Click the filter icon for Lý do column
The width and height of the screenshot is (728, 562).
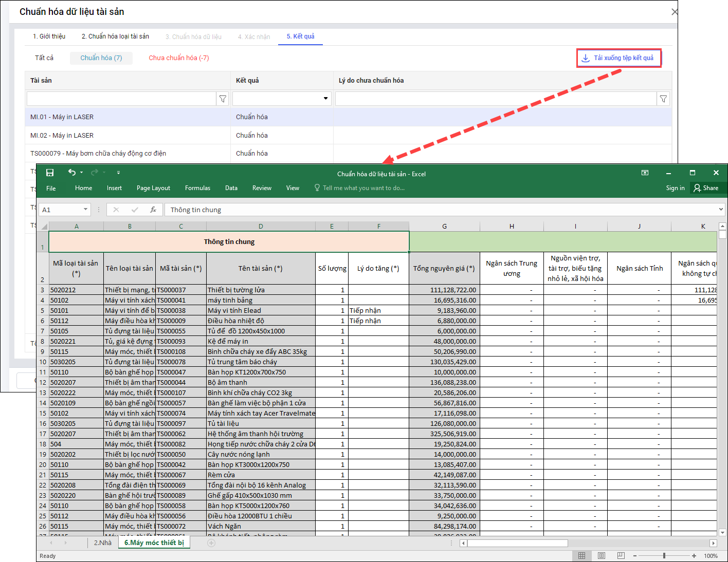pos(663,99)
